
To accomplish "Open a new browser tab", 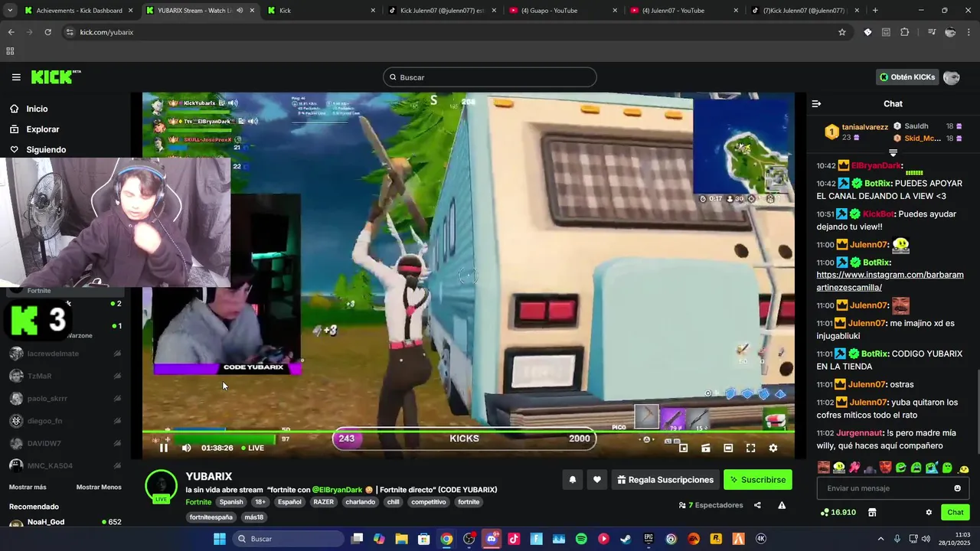I will (x=875, y=11).
